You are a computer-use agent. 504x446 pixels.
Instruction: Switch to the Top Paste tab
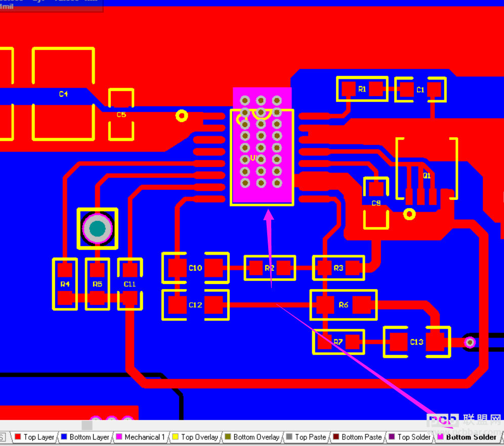point(306,437)
